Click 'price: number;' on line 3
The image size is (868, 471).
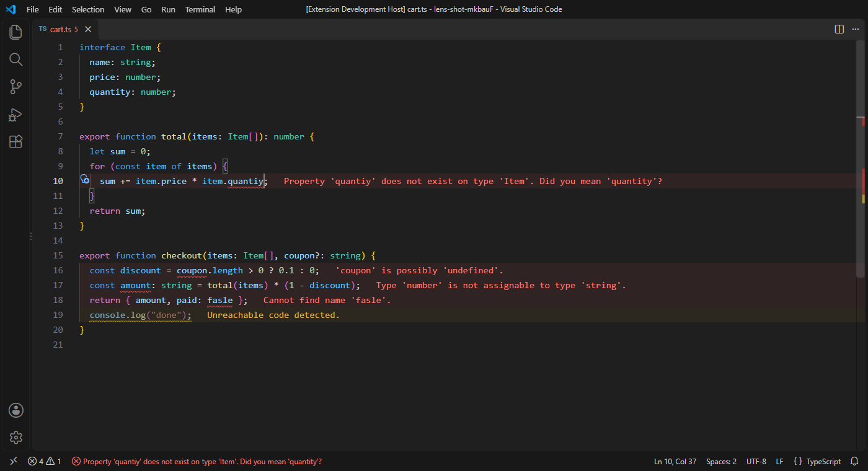click(125, 77)
